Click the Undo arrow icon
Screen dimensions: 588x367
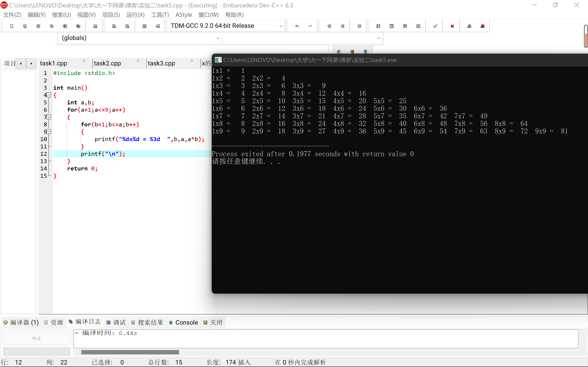(x=297, y=26)
